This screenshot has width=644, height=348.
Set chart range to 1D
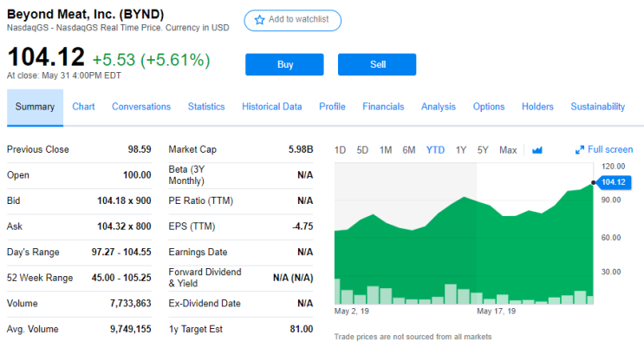[340, 150]
